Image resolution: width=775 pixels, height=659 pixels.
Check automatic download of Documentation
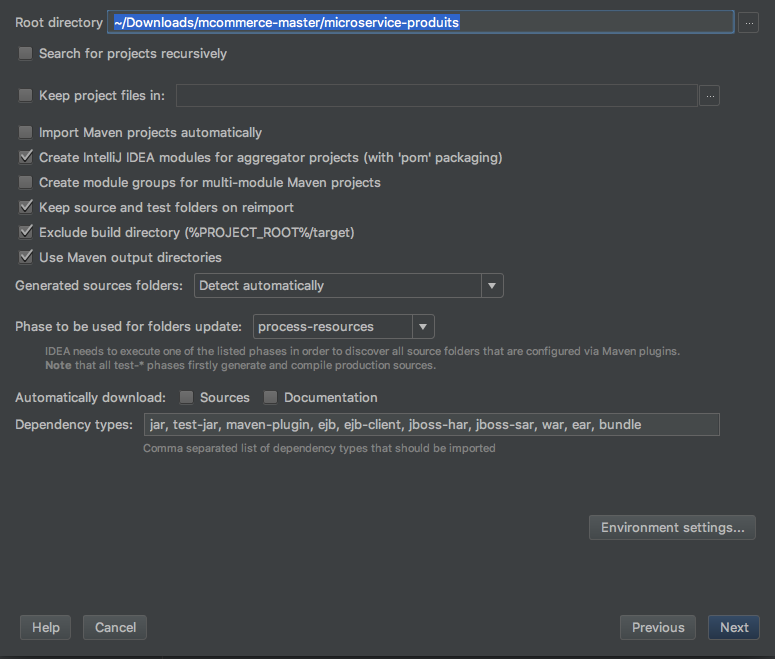[271, 398]
